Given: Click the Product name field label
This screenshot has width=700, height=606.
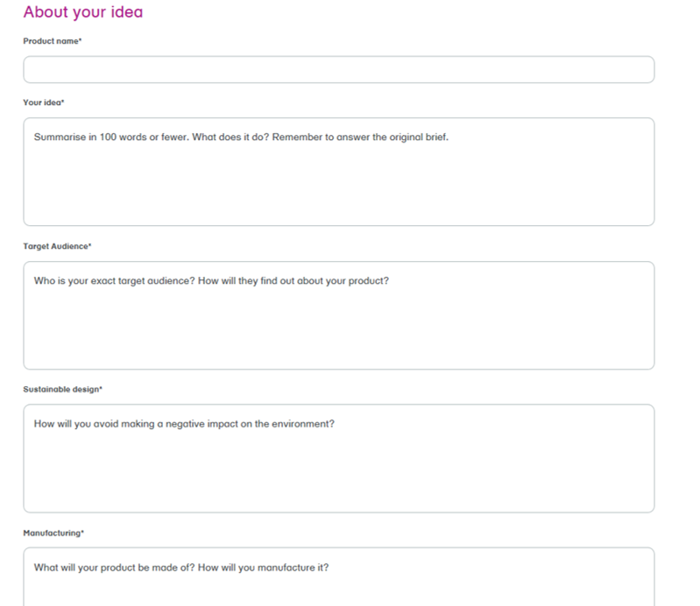Looking at the screenshot, I should (50, 41).
